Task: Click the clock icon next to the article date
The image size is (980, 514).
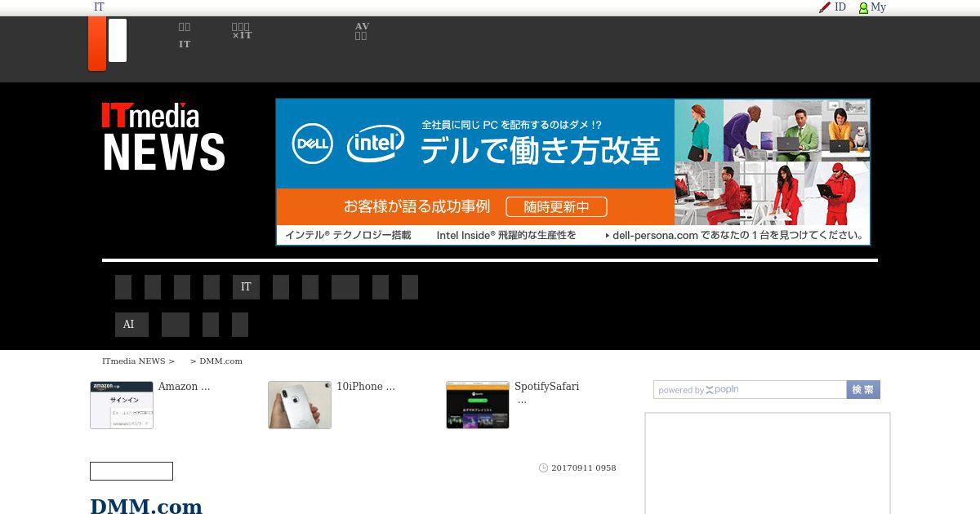Action: 543,468
